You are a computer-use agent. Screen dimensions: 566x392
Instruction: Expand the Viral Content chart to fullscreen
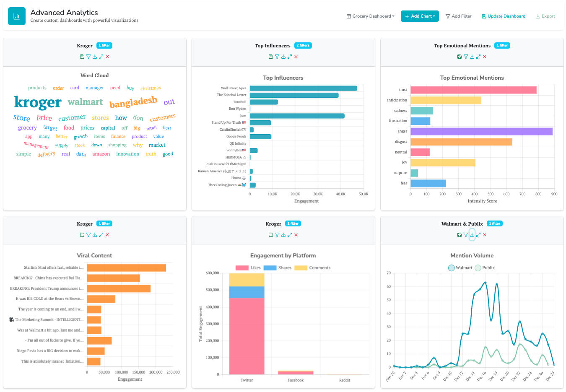coord(101,235)
